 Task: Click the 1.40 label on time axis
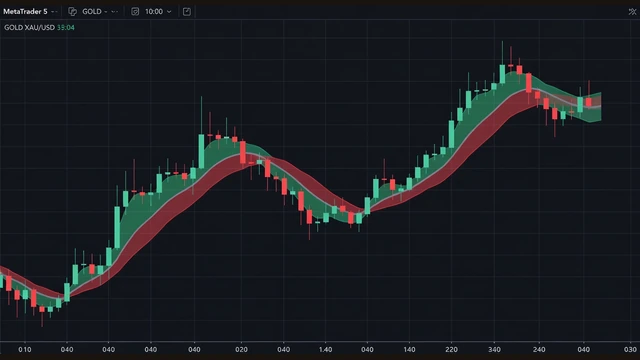click(325, 349)
